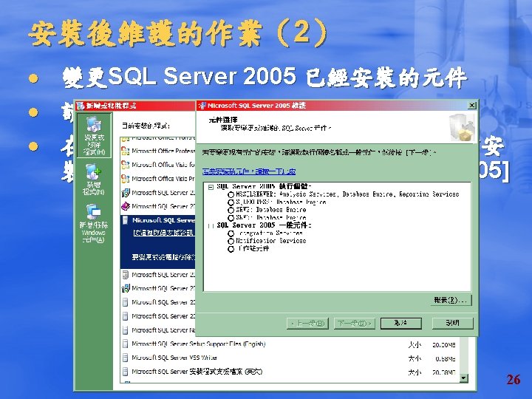This screenshot has width=532, height=399.
Task: Select Microsoft SQL Server VSS Writer entry
Action: pos(174,358)
